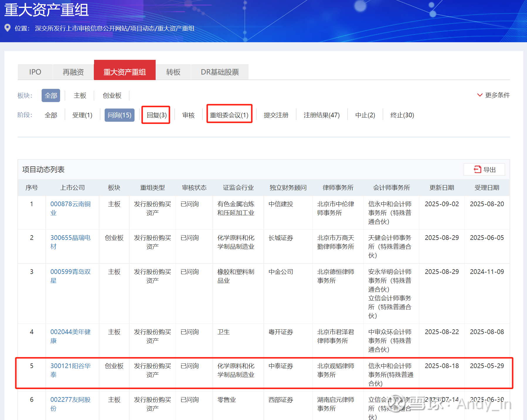
Task: Select the 转板 tab
Action: pos(173,72)
